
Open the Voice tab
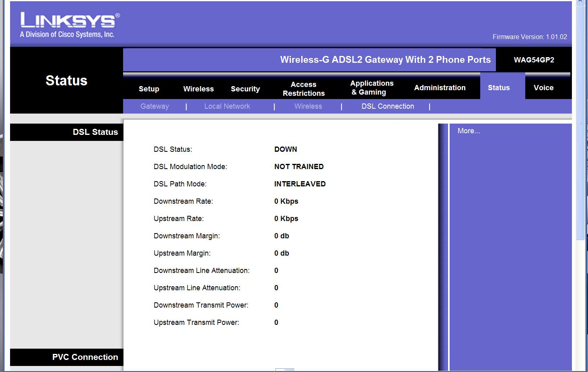543,88
